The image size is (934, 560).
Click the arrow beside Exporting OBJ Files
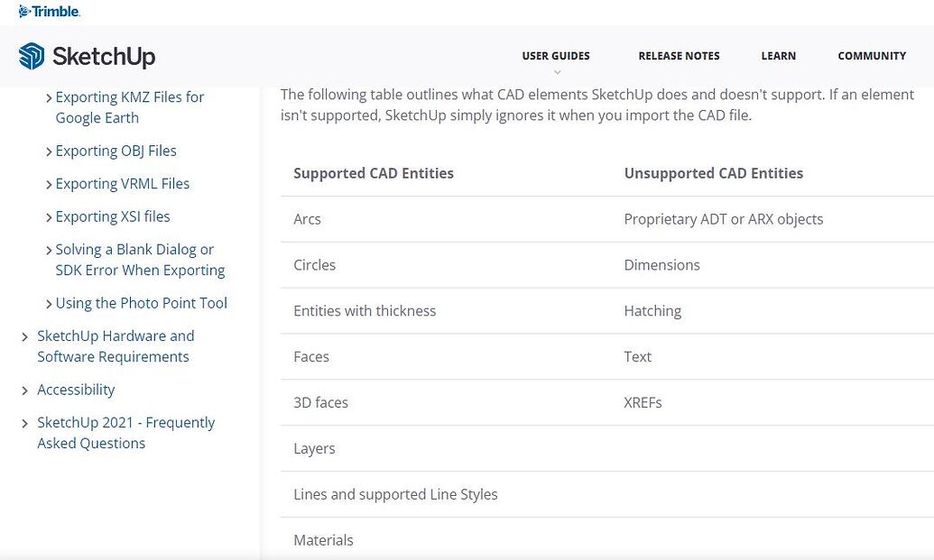click(49, 151)
